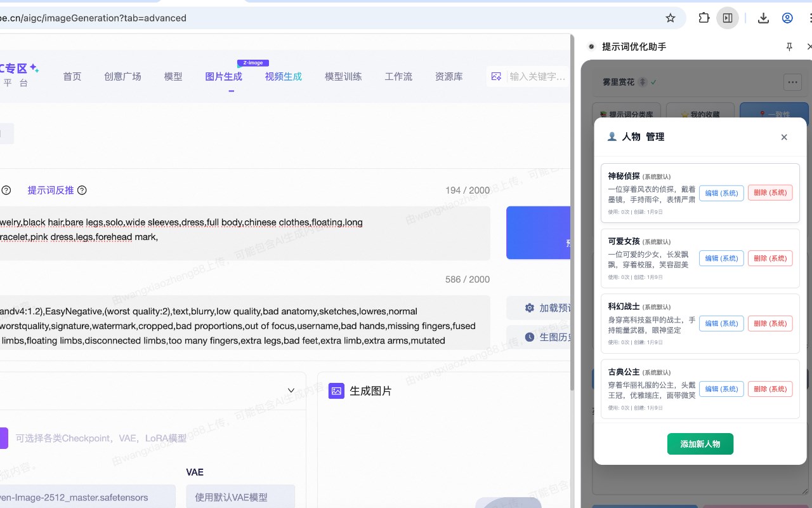Click the 194 / 2000 character counter
812x508 pixels.
pos(468,190)
